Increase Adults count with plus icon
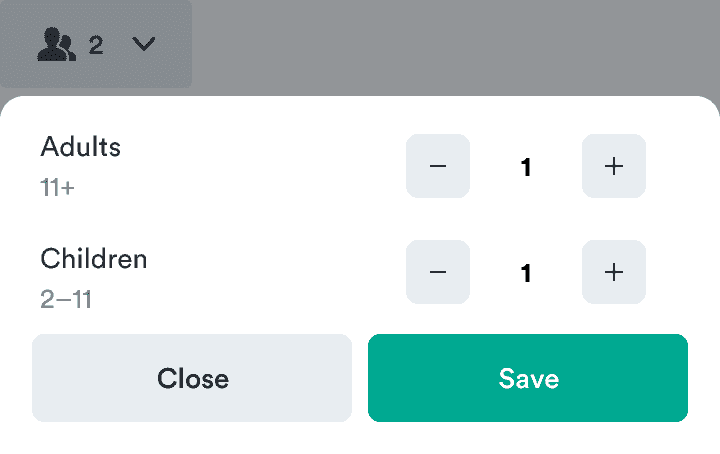 click(x=614, y=166)
